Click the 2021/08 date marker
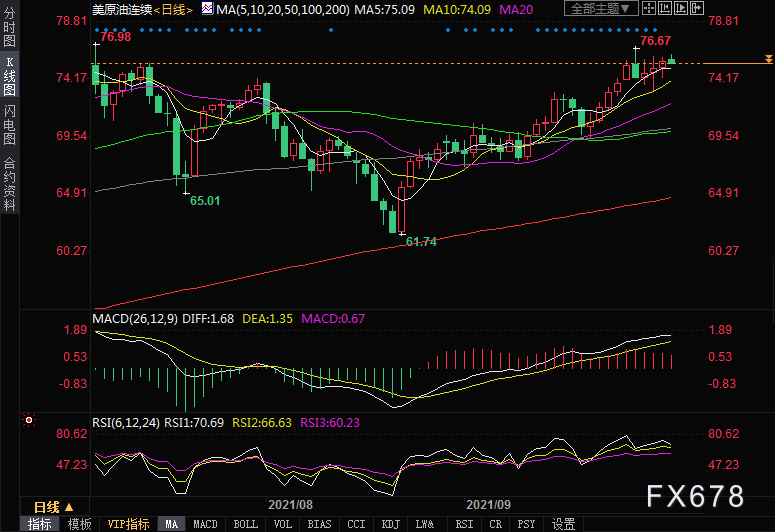The image size is (775, 532). (290, 505)
